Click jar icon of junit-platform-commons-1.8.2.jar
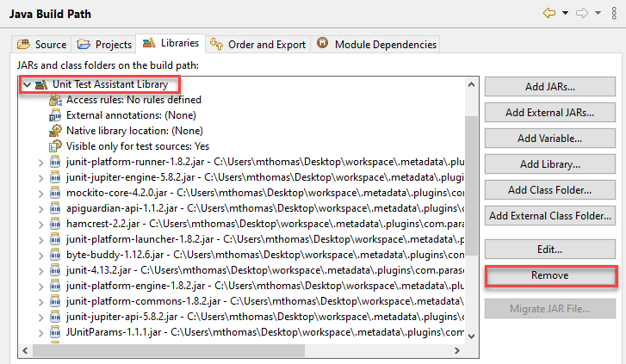 (x=55, y=302)
